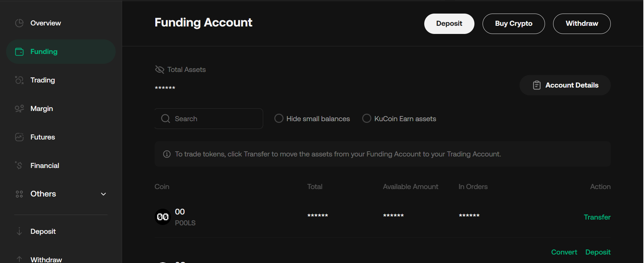
Task: Click Transfer for the 00 coin
Action: click(x=597, y=217)
